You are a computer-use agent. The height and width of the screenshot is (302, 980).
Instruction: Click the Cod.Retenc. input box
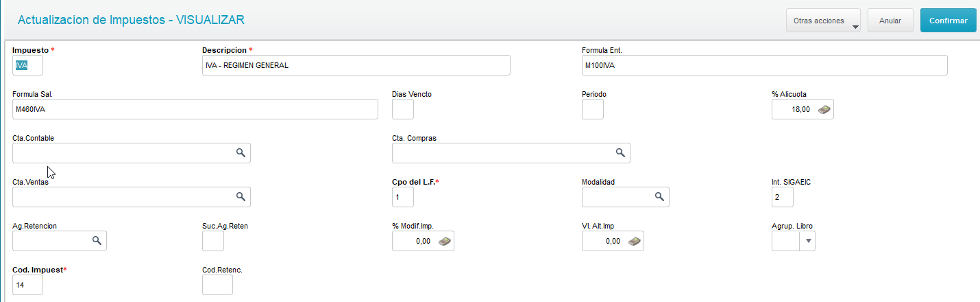[218, 285]
